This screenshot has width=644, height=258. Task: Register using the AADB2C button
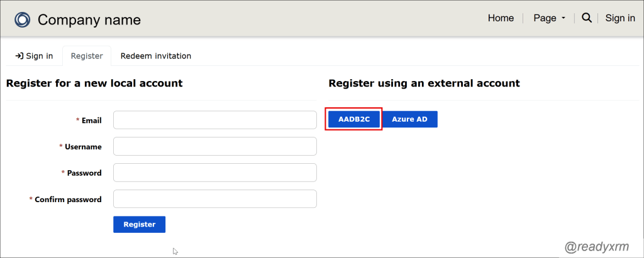(x=354, y=119)
